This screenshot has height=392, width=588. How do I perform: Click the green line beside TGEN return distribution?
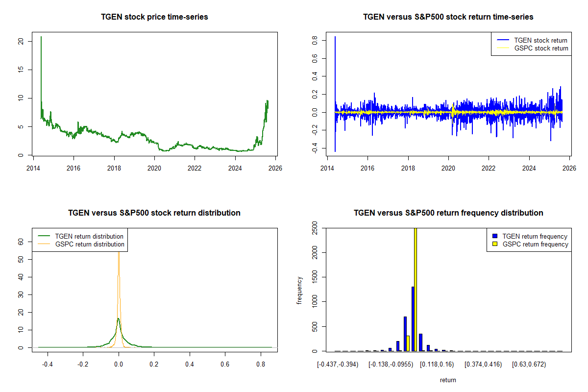click(x=44, y=236)
